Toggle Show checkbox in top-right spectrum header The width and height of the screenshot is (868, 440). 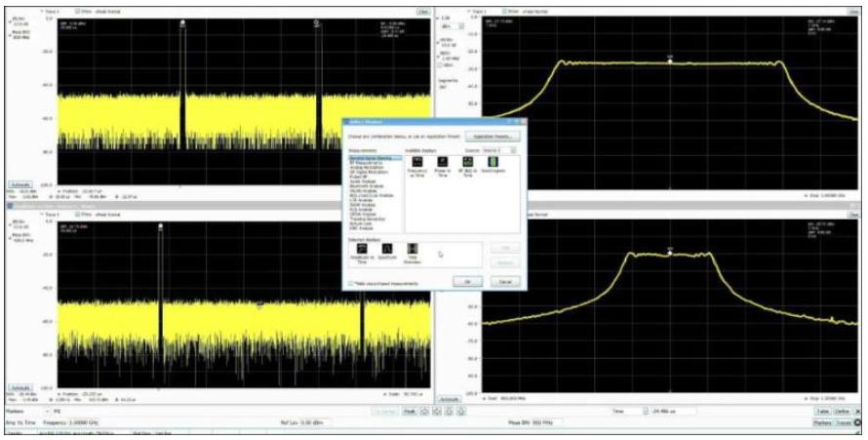[x=504, y=11]
